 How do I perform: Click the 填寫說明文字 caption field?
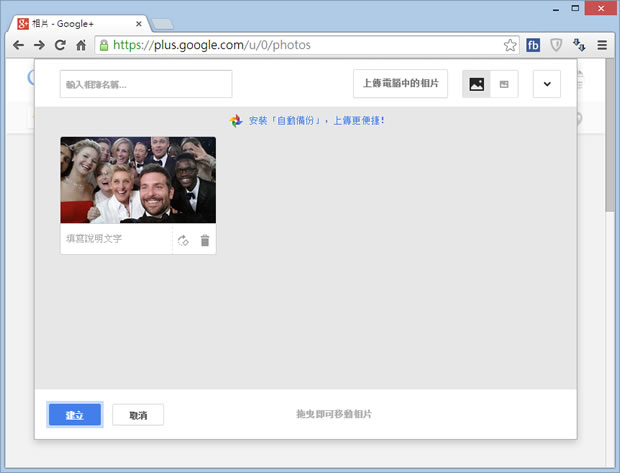pos(116,239)
